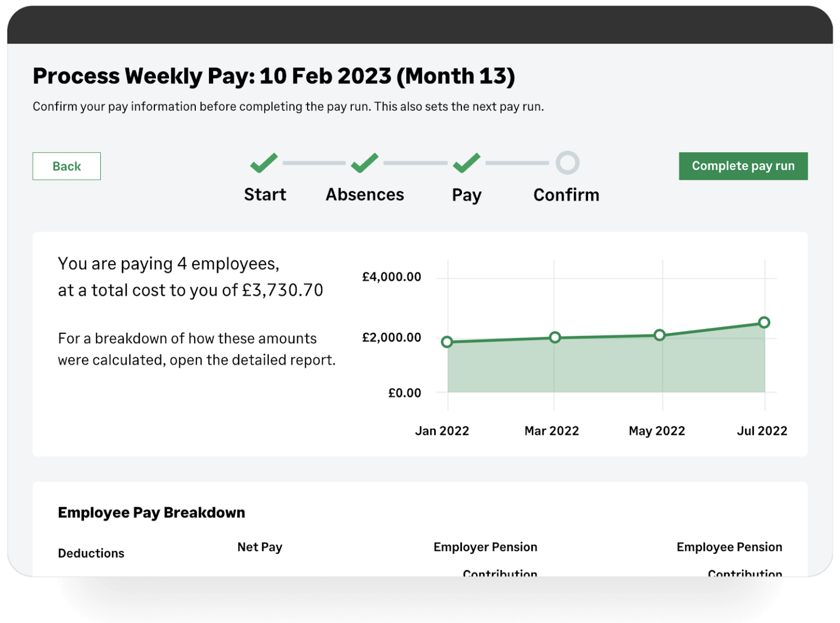This screenshot has height=623, width=840.
Task: Click the Pay step checkmark icon
Action: tap(465, 163)
